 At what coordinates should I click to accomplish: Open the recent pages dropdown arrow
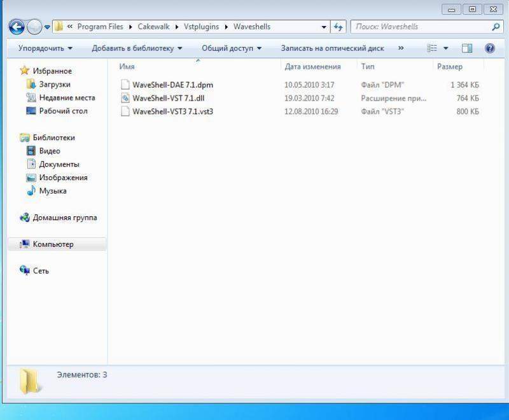(x=47, y=27)
